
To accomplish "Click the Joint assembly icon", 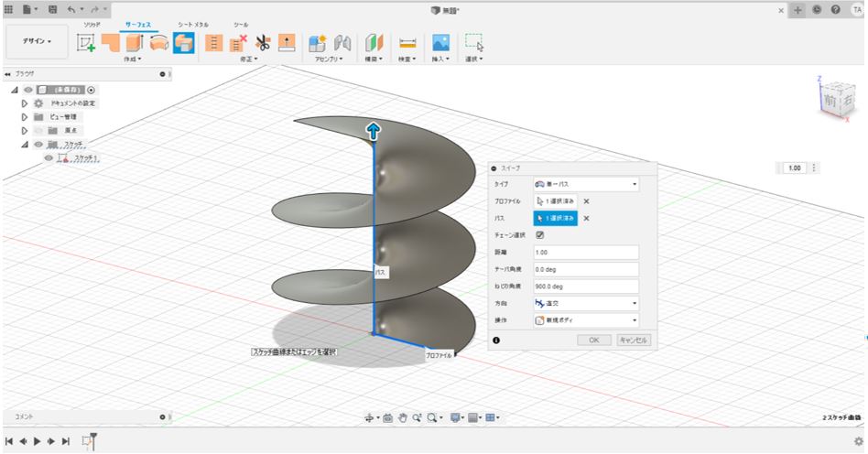I will [x=342, y=43].
